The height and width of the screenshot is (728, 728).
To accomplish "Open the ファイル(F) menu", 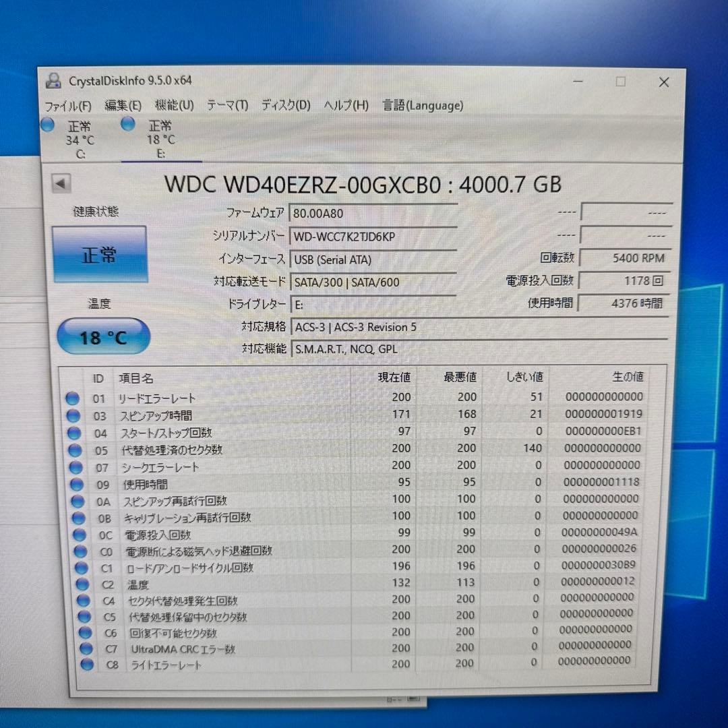I will (68, 105).
